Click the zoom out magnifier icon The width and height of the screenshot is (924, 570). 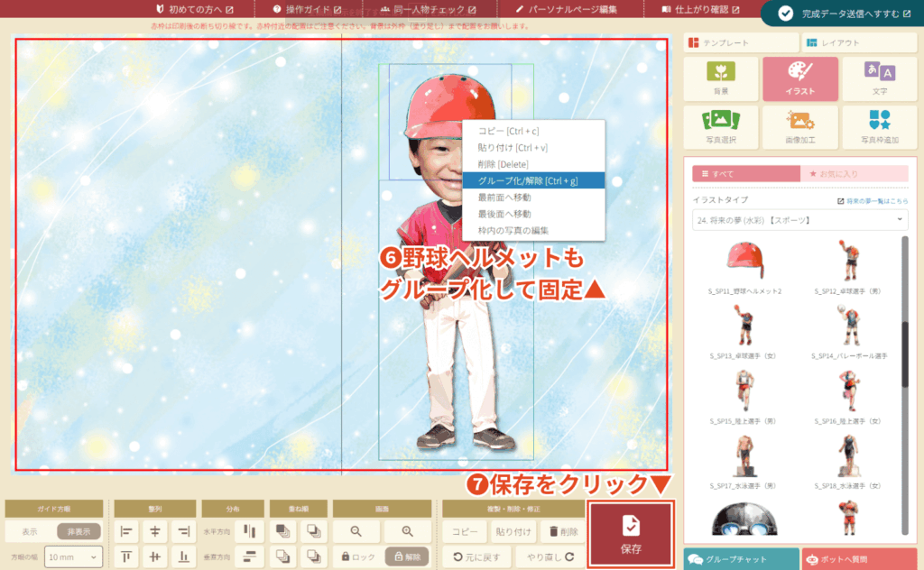click(355, 531)
